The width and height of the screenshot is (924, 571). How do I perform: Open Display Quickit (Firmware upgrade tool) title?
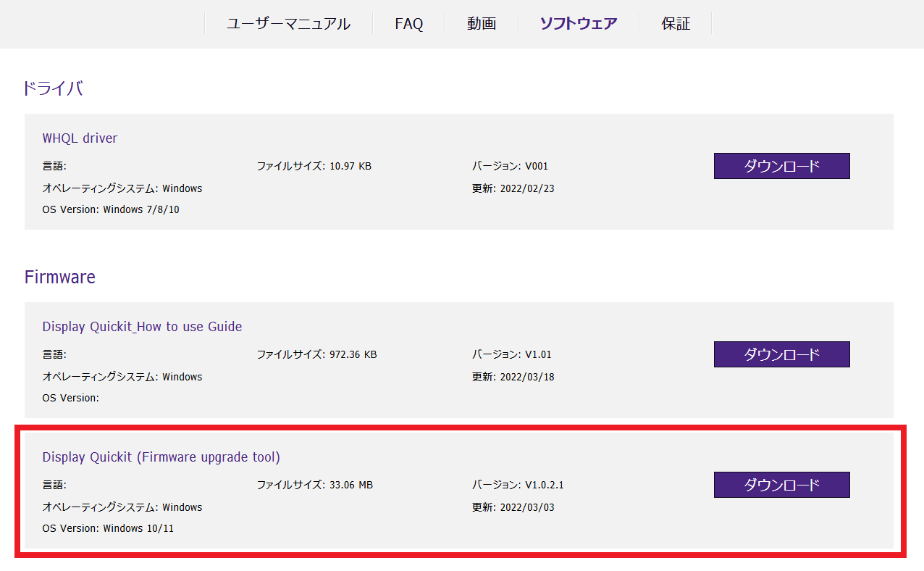161,457
